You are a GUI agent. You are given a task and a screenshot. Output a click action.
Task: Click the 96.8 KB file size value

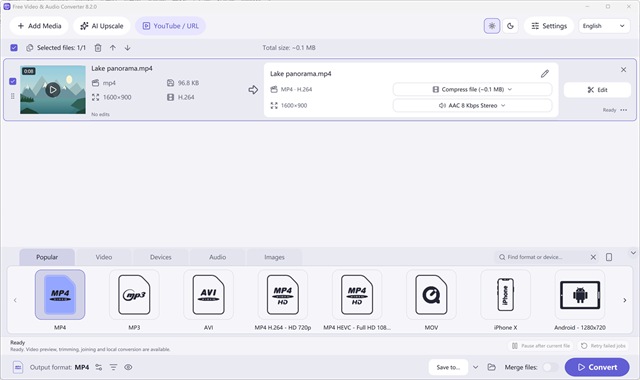coord(188,83)
